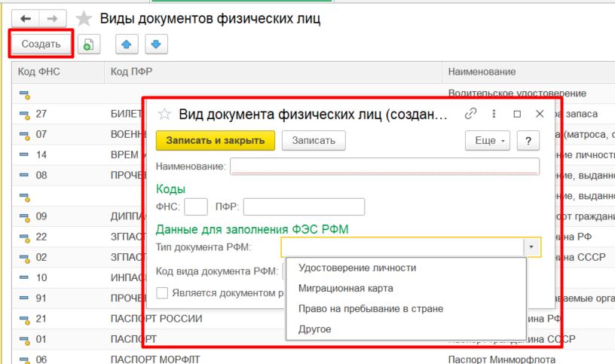Select Право на пребывание в стране
Screen dimensions: 615x364
370,309
